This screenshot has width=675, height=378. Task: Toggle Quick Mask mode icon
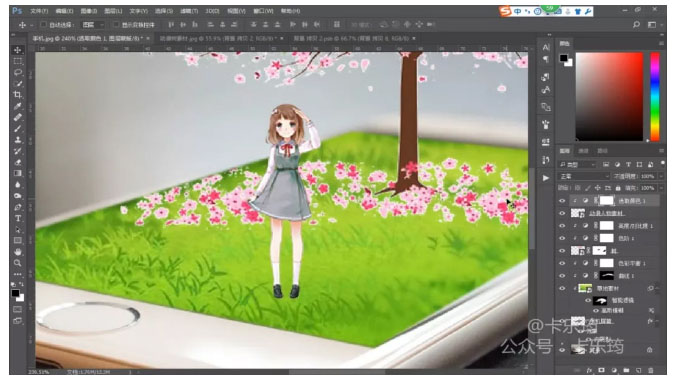coord(18,310)
